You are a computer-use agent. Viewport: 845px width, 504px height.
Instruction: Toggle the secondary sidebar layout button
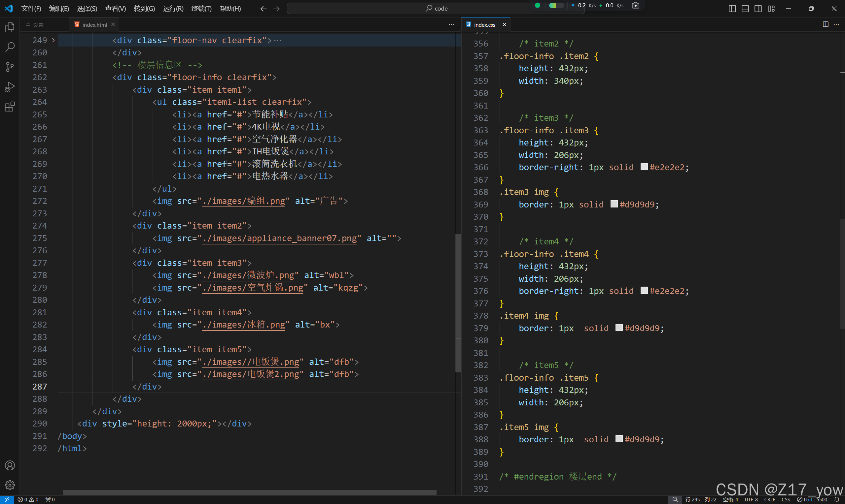point(758,9)
